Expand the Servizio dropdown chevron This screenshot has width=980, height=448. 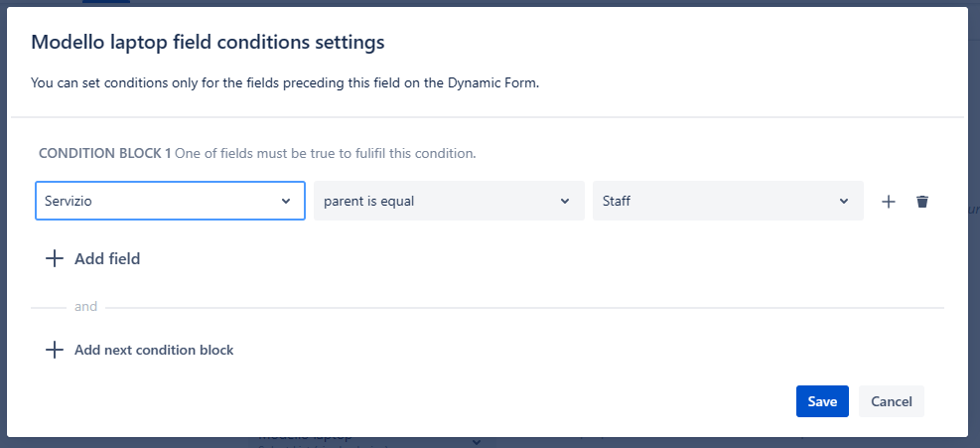tap(286, 201)
